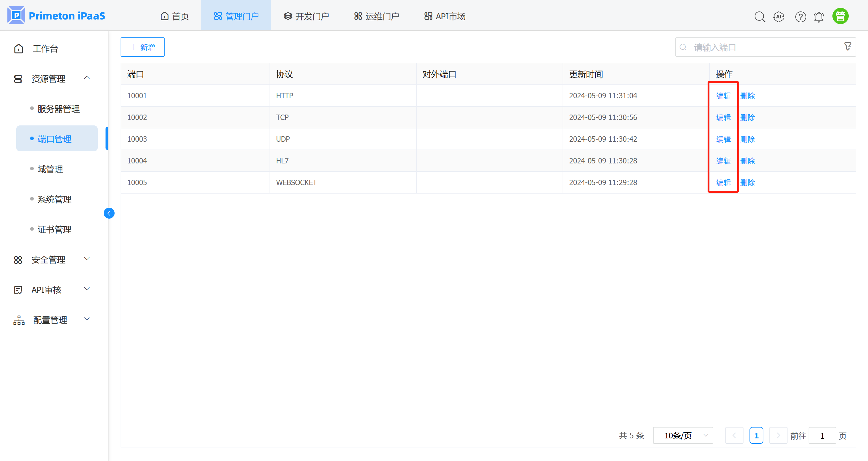
Task: View the notification bell
Action: tap(819, 16)
